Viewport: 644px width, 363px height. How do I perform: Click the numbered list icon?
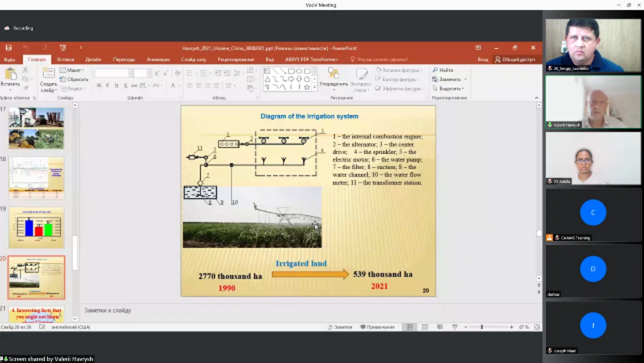(x=204, y=73)
